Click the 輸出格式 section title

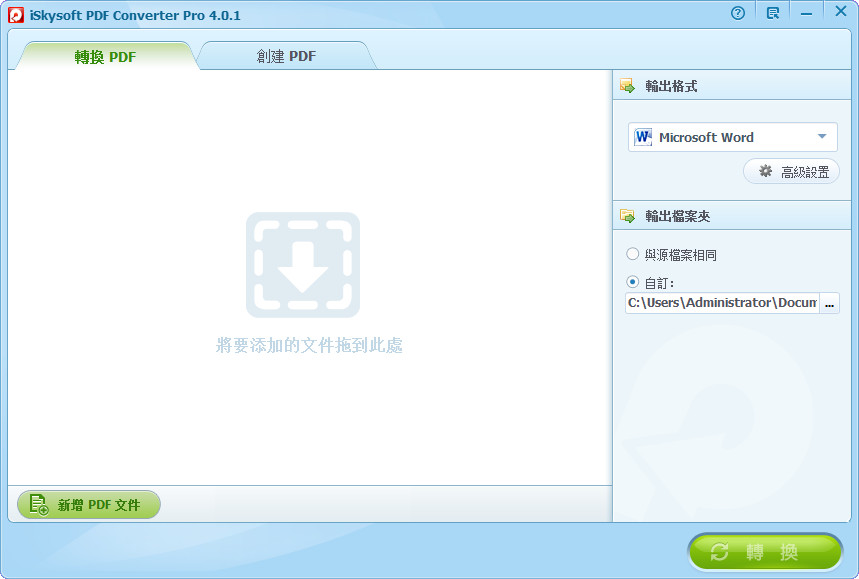pos(671,86)
